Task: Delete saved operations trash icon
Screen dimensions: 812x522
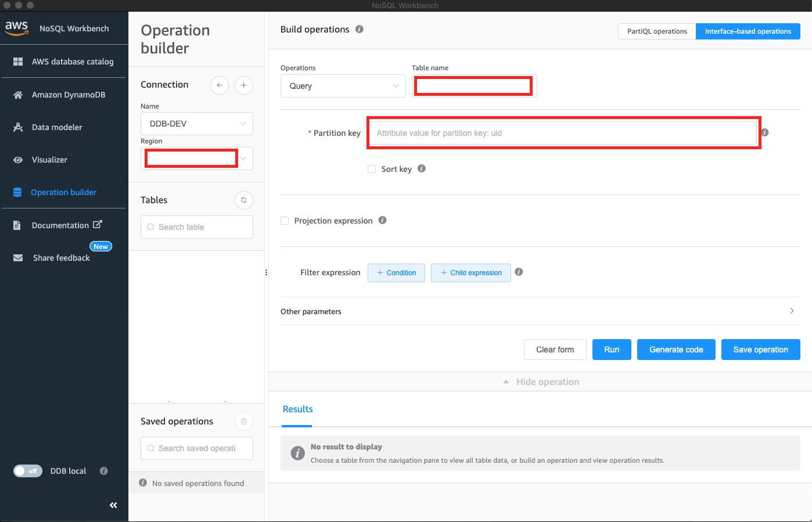Action: pyautogui.click(x=244, y=422)
